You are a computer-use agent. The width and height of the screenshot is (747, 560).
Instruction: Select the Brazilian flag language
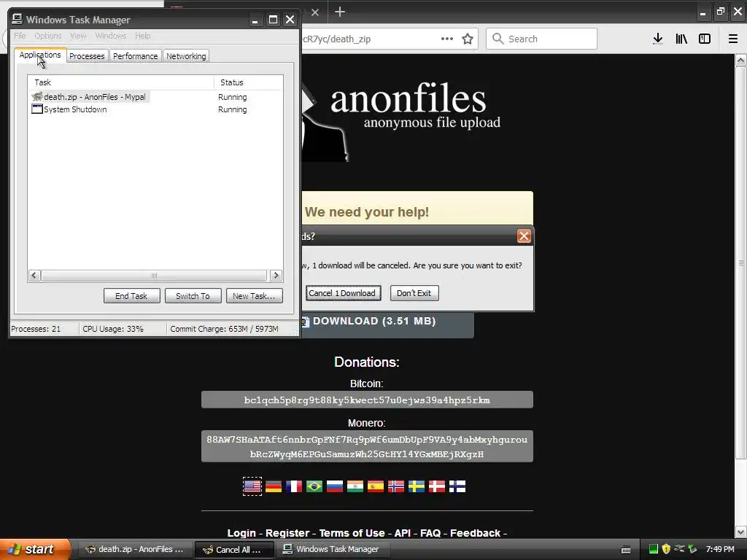(x=314, y=486)
